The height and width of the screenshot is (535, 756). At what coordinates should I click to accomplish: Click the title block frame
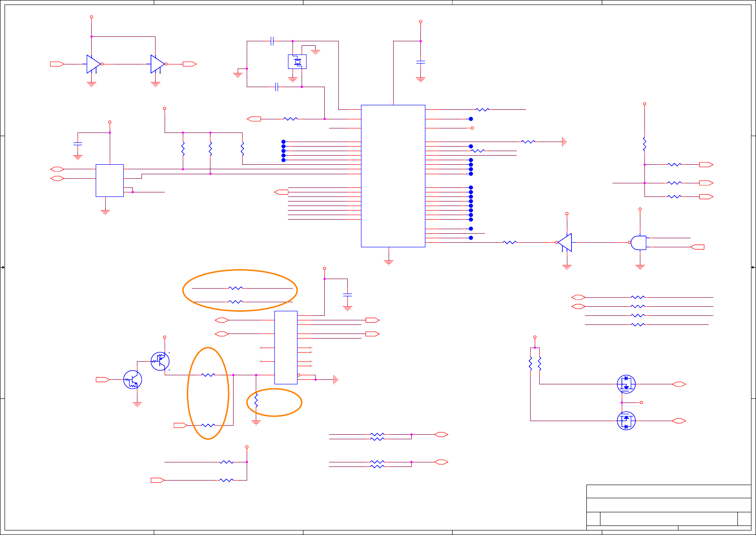click(668, 507)
